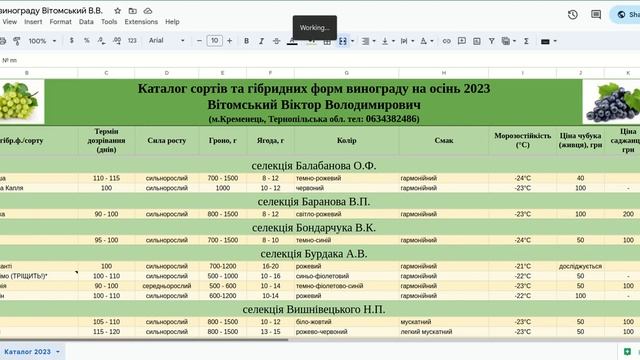Open the 123 more formats menu
The height and width of the screenshot is (360, 640).
click(x=132, y=41)
